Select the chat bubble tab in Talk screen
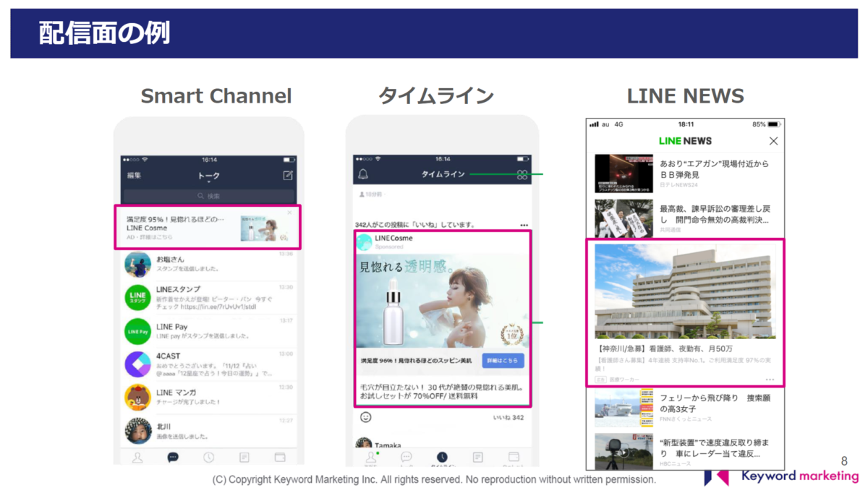 coord(173,458)
